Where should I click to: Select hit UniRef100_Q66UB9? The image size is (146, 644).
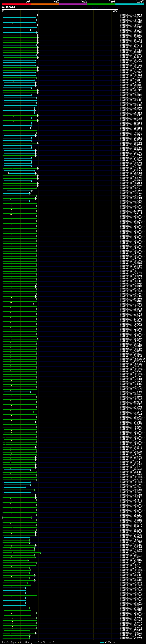[x=131, y=547]
